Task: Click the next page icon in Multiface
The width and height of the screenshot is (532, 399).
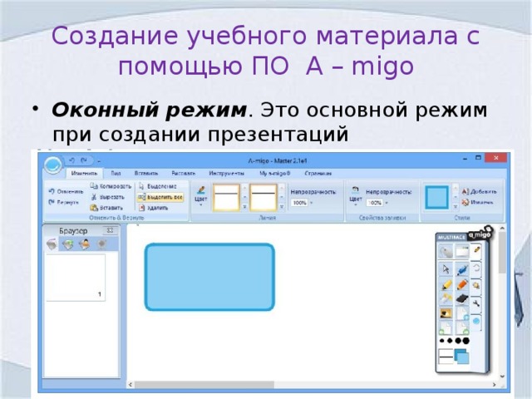Action: (462, 328)
